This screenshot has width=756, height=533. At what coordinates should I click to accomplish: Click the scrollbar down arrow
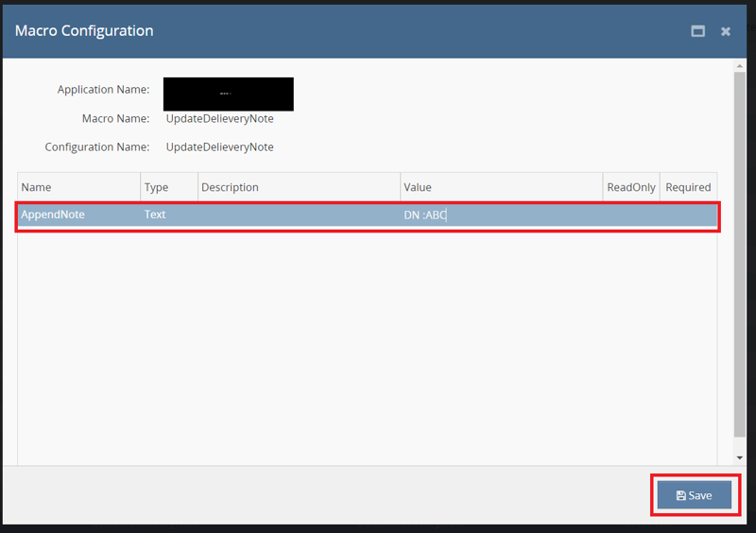(x=739, y=458)
